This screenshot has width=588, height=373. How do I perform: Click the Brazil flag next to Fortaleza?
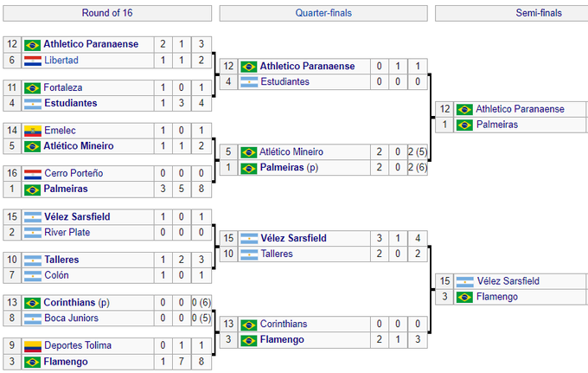33,87
